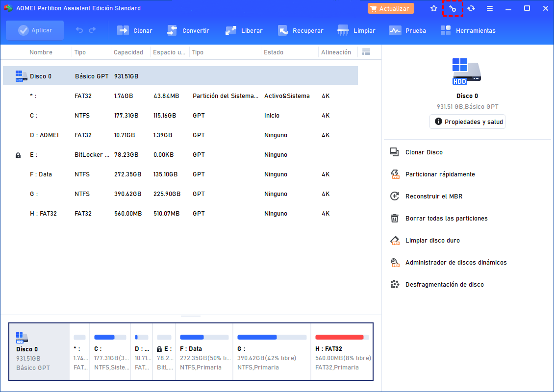Open Propiedades y salud for Disco 0
The width and height of the screenshot is (554, 392).
click(467, 122)
